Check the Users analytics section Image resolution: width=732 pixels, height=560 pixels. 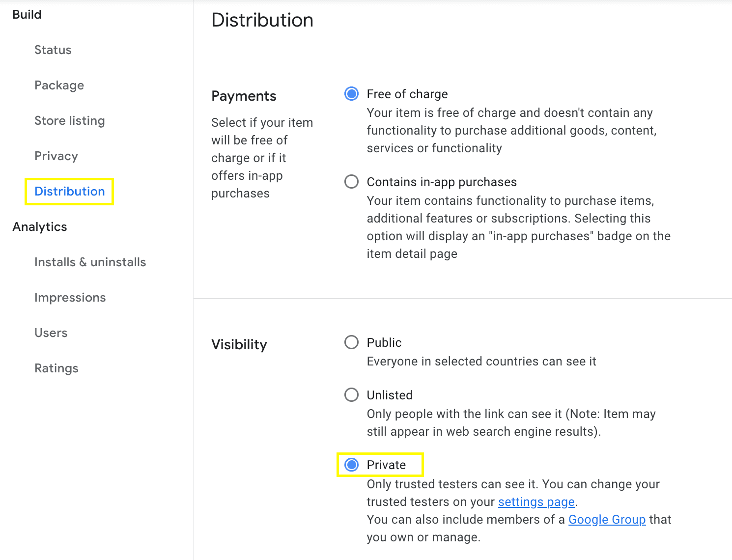(x=51, y=333)
